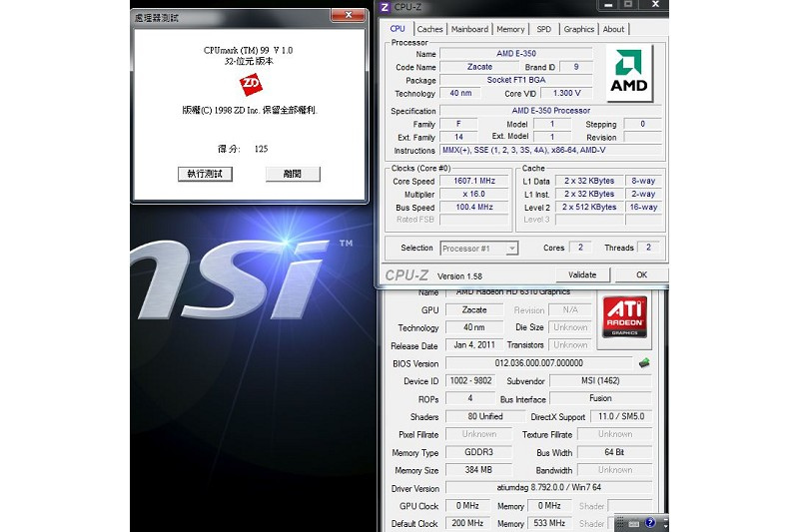Click the Multiplier value x 16.0
The image size is (799, 532).
click(x=474, y=194)
